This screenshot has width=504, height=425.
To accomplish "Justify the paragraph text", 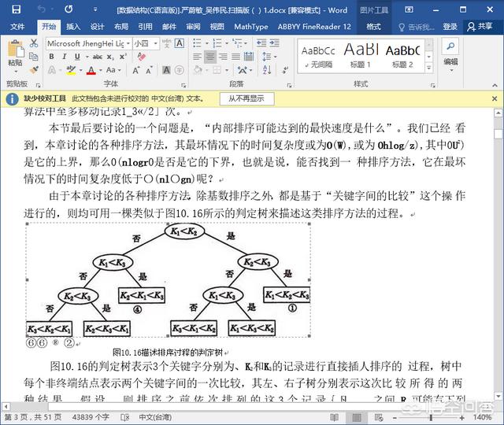I will point(236,57).
